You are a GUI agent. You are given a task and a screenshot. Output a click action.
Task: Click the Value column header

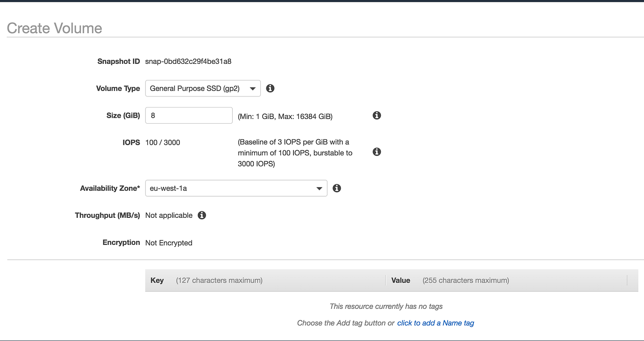point(401,280)
